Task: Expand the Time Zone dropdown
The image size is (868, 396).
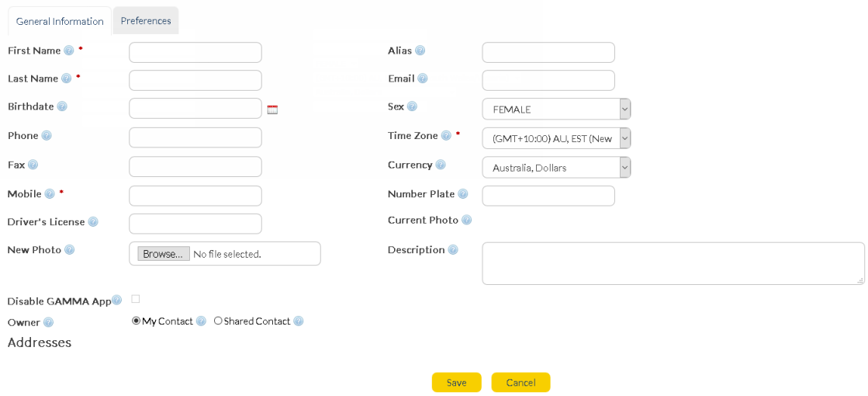Action: pos(556,138)
